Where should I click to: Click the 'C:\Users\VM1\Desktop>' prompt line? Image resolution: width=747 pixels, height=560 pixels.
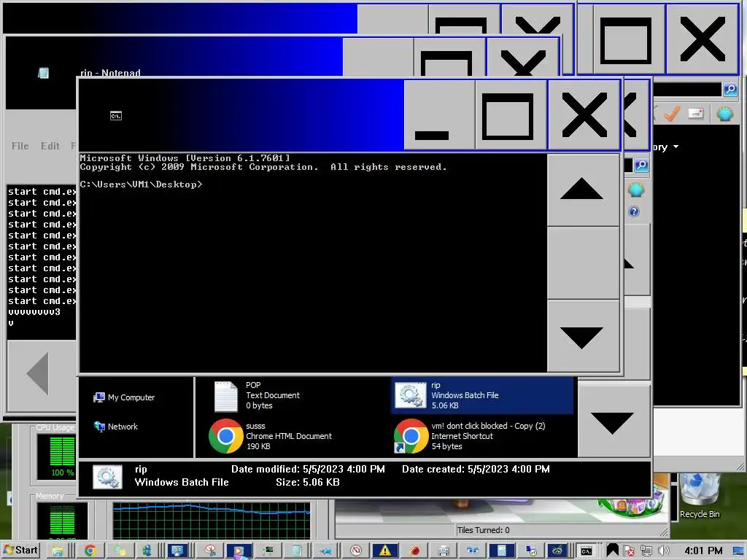[141, 184]
